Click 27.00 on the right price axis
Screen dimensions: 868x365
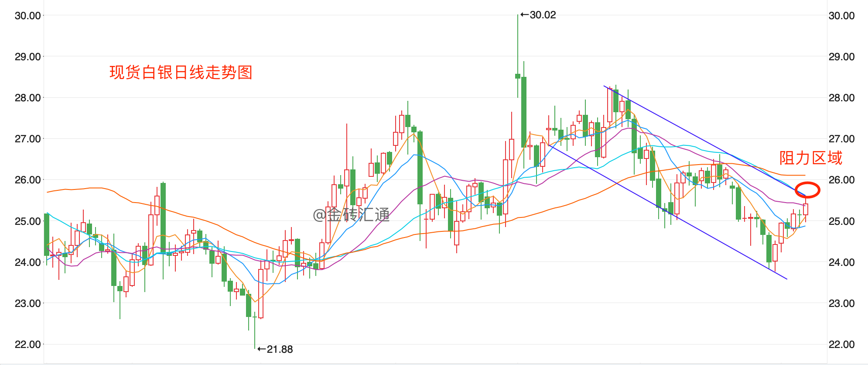point(842,139)
